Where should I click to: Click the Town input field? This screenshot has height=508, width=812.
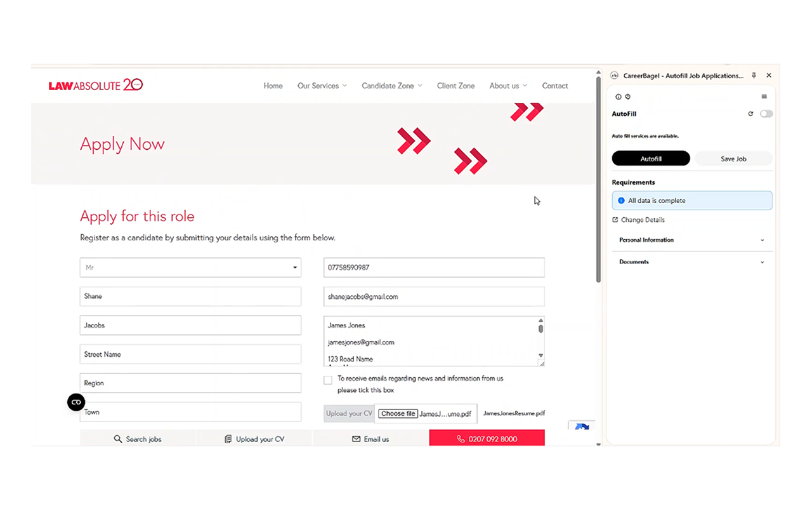[190, 412]
